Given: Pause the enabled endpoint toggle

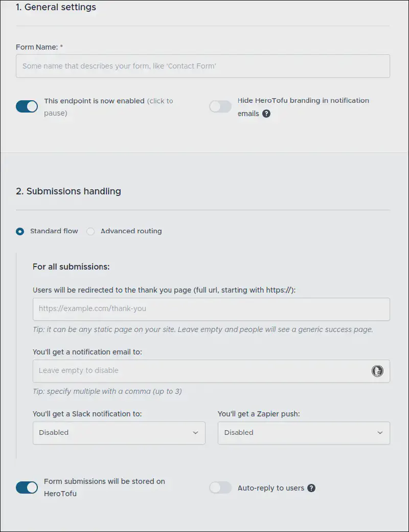Looking at the screenshot, I should [27, 106].
